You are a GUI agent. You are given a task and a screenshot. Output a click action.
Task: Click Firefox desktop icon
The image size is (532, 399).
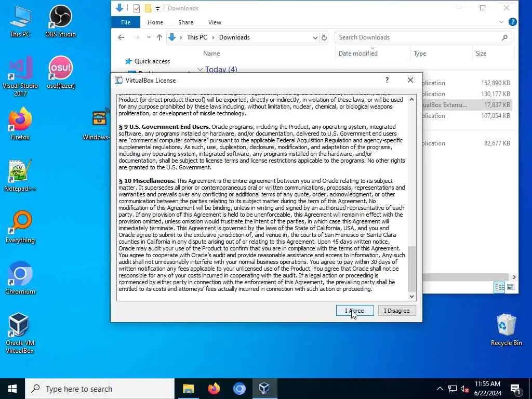(x=20, y=124)
